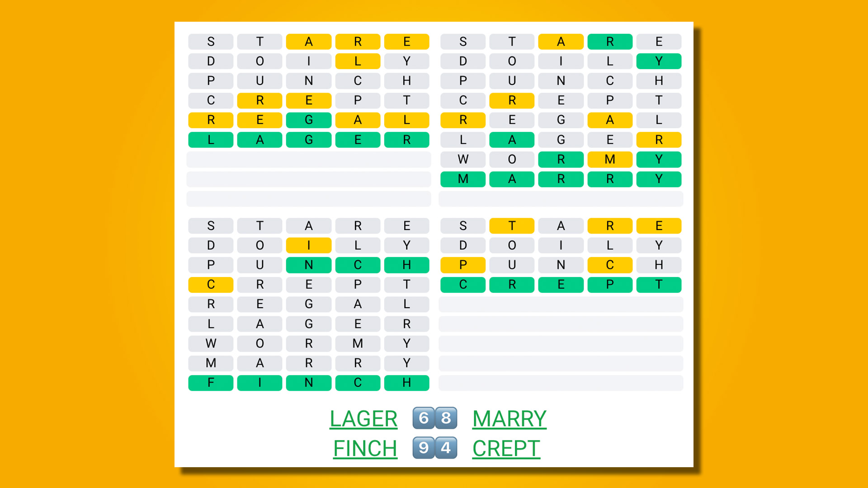The height and width of the screenshot is (488, 868).
Task: Select MARRY tab in results summary
Action: click(509, 419)
